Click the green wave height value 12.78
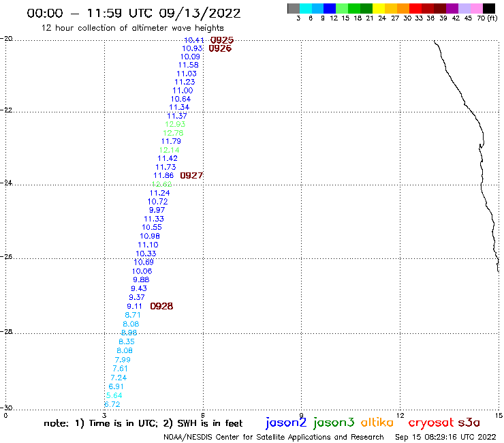The width and height of the screenshot is (504, 443). (173, 133)
